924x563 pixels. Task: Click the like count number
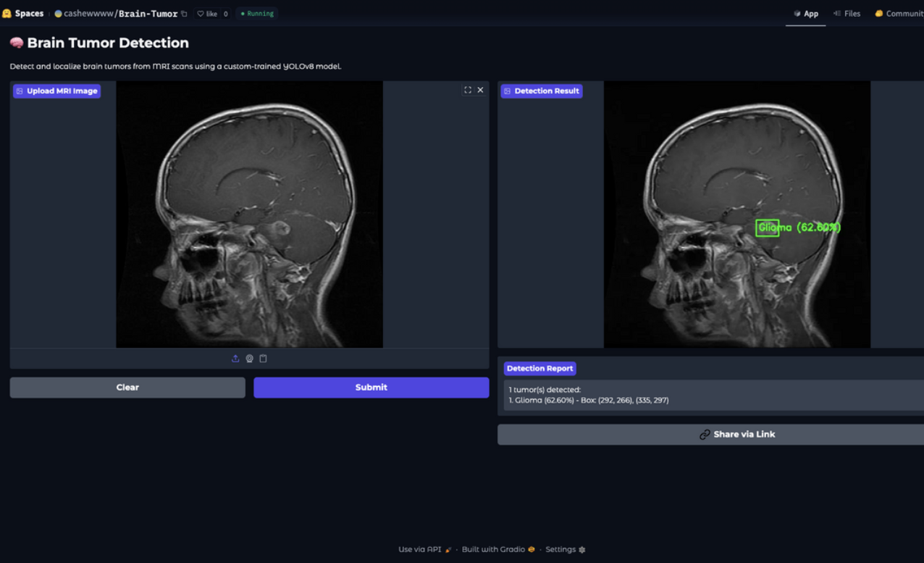point(225,14)
